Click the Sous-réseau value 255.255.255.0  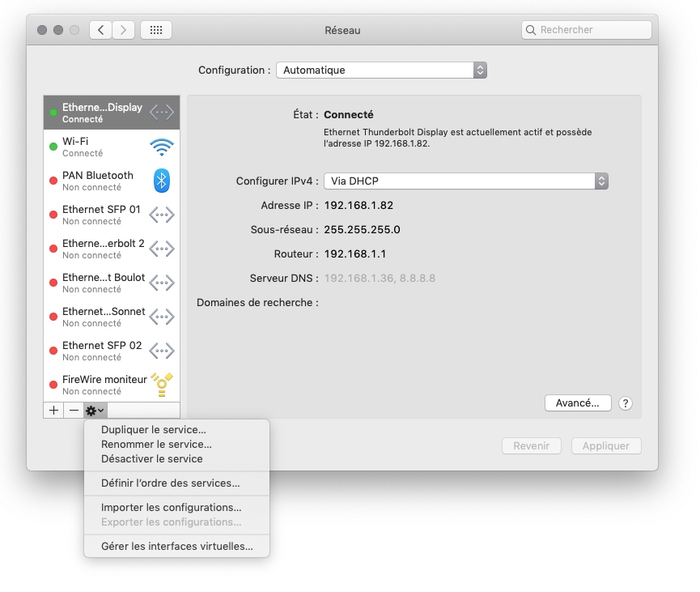pos(362,230)
